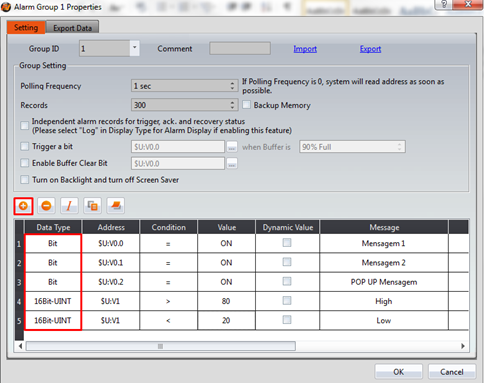
Task: Toggle Turn on Backlight and turn off Screen Saver
Action: point(25,180)
